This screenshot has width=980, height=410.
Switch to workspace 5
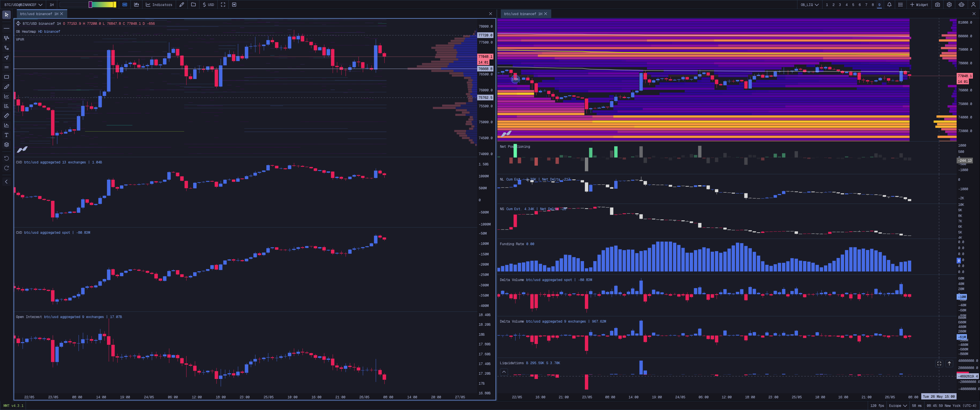[x=853, y=5]
